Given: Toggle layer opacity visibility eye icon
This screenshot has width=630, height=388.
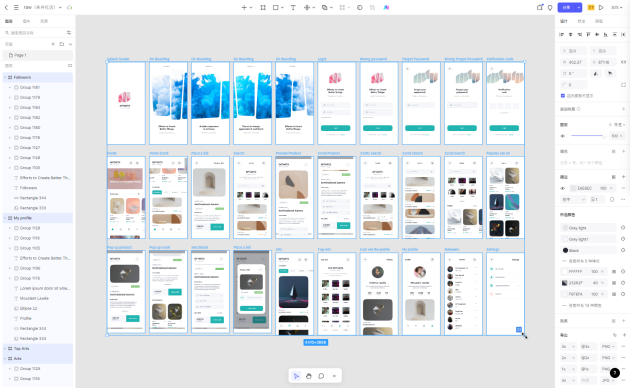Looking at the screenshot, I should 562,136.
